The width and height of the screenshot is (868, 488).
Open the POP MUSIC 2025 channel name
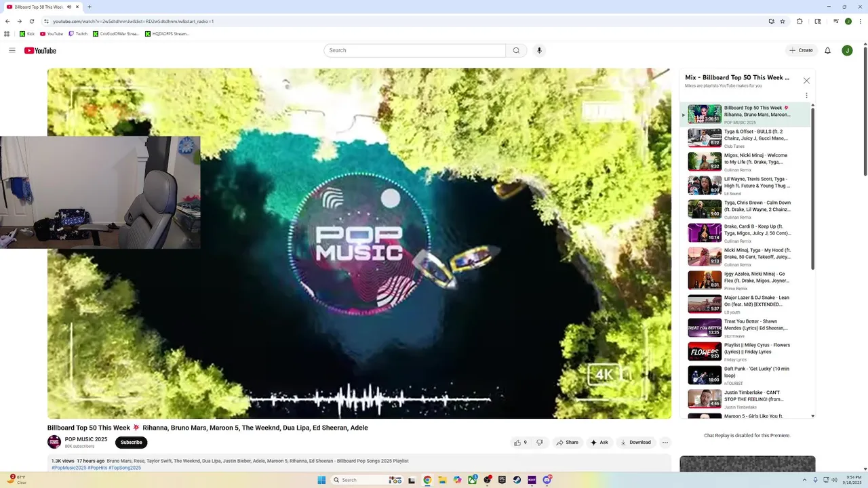click(x=86, y=439)
